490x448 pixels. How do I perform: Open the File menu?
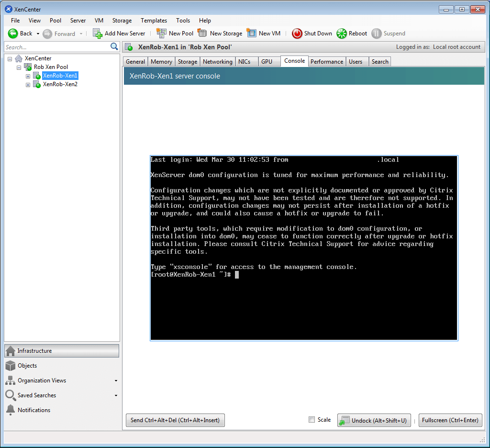[15, 21]
